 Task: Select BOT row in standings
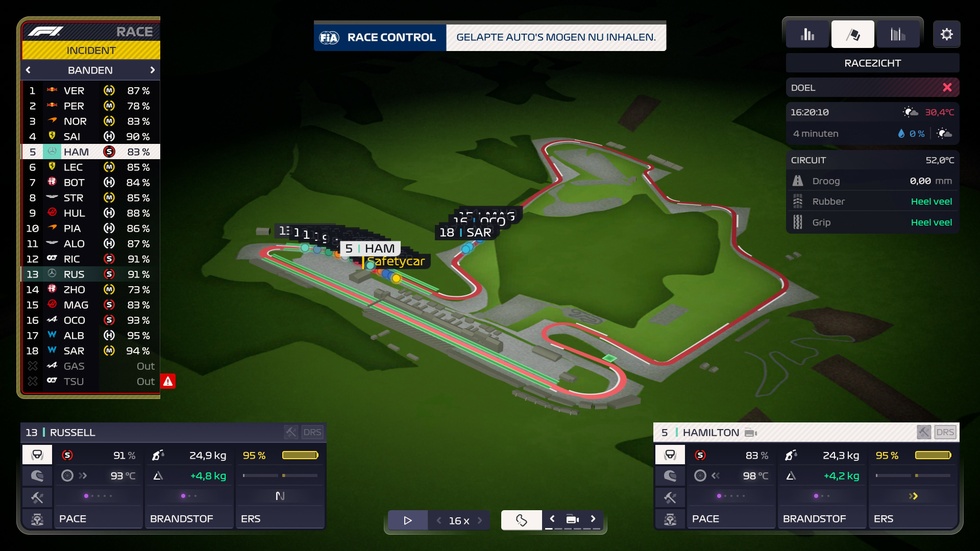91,182
